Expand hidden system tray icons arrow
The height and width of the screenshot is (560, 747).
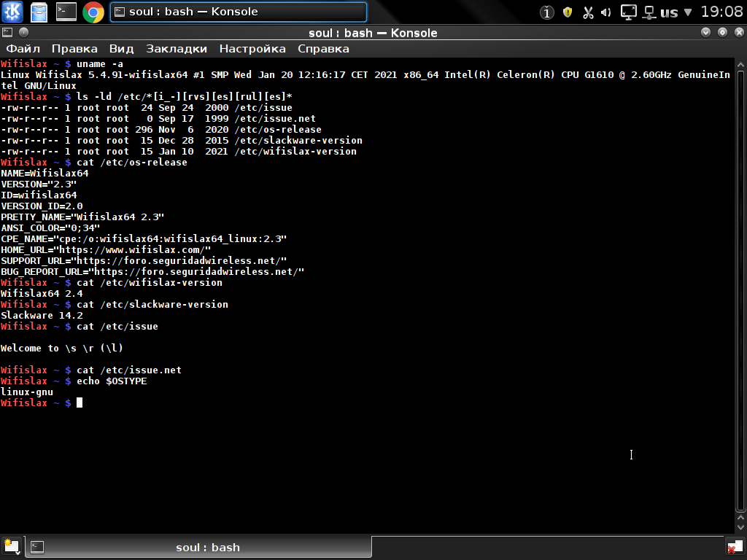(x=687, y=12)
